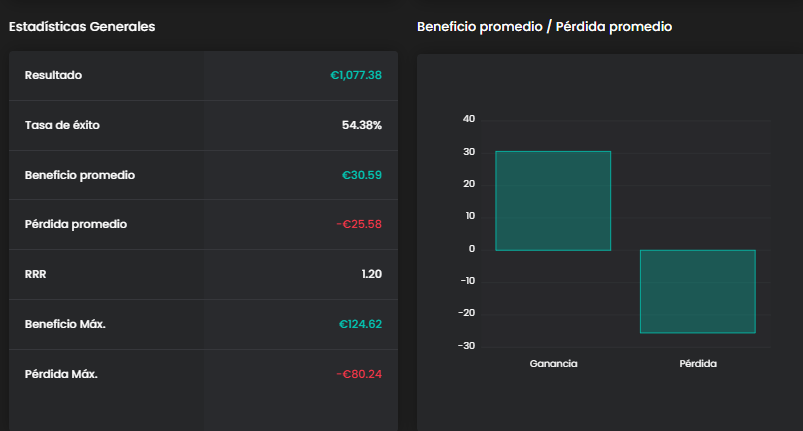Click the €124.62 max profit value
Viewport: 803px width, 431px height.
tap(360, 324)
